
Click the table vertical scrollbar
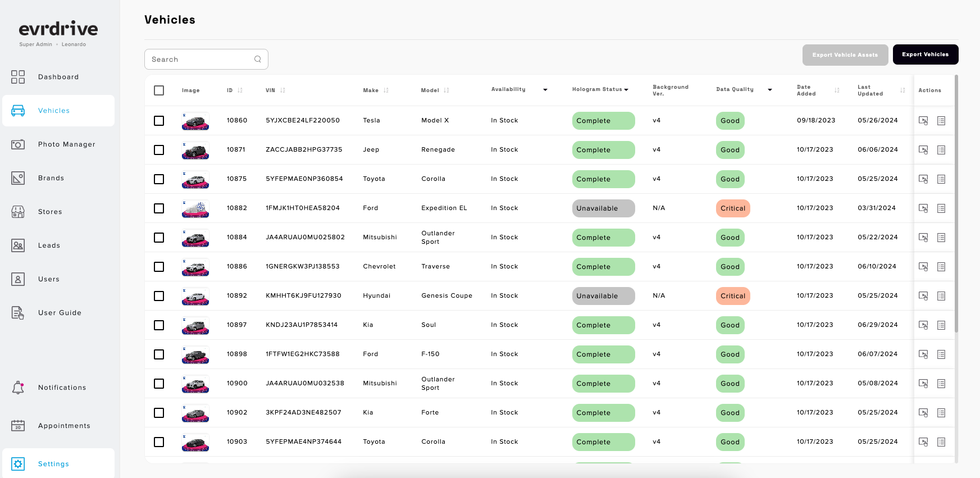coord(956,203)
